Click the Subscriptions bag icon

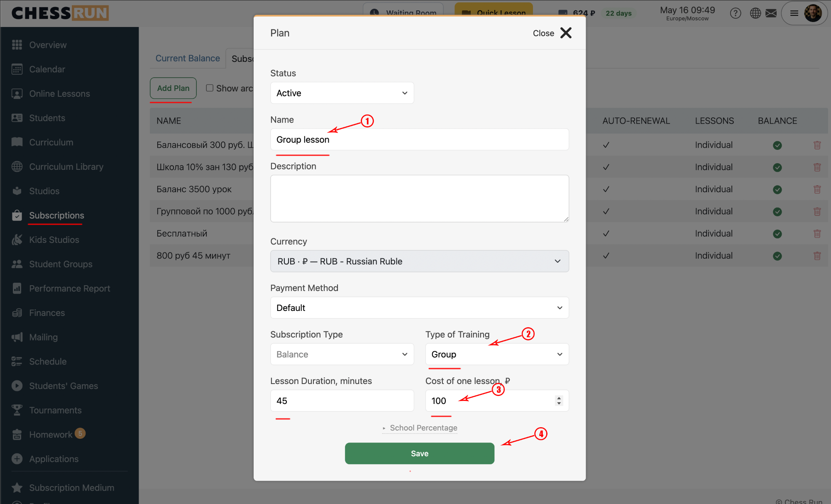(x=17, y=215)
